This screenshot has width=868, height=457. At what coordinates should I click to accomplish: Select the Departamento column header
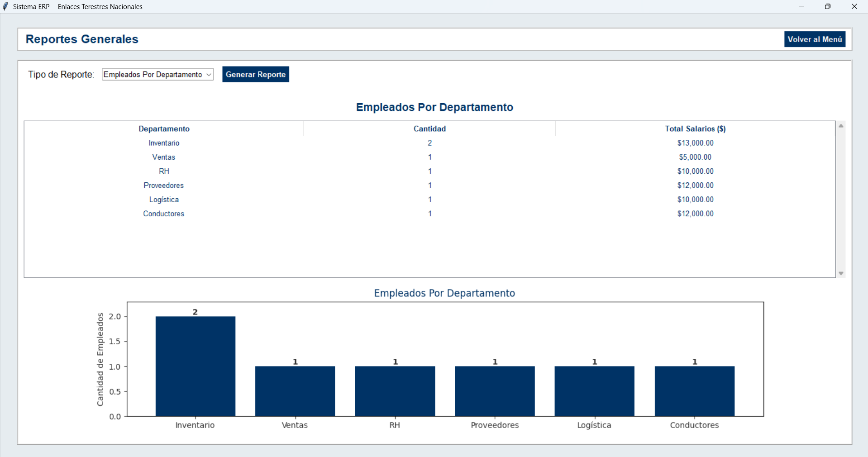[164, 129]
